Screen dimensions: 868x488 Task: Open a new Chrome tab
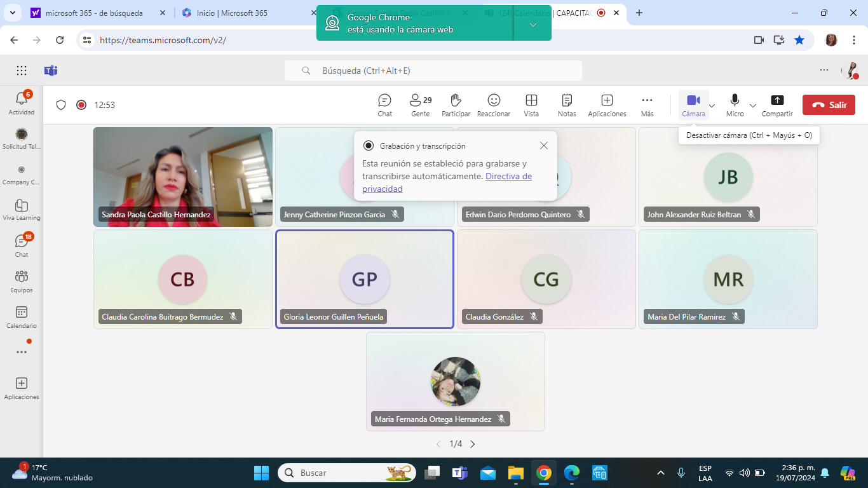[x=639, y=13]
